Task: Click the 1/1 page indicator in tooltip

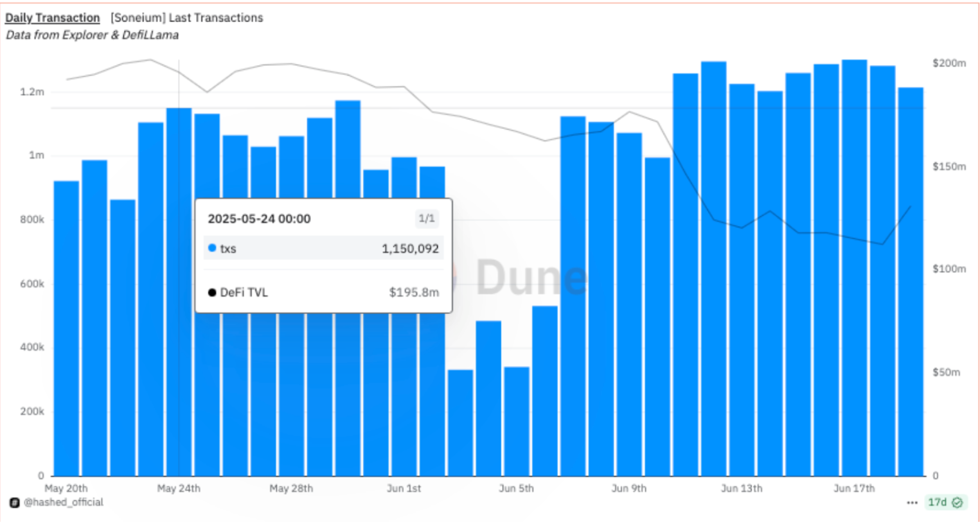Action: (x=427, y=219)
